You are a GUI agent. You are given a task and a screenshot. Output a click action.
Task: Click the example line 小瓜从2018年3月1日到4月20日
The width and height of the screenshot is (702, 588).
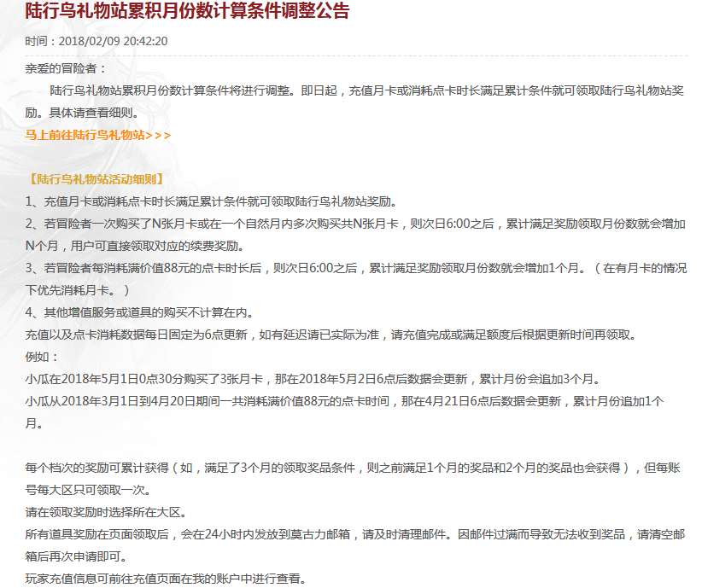coord(344,401)
